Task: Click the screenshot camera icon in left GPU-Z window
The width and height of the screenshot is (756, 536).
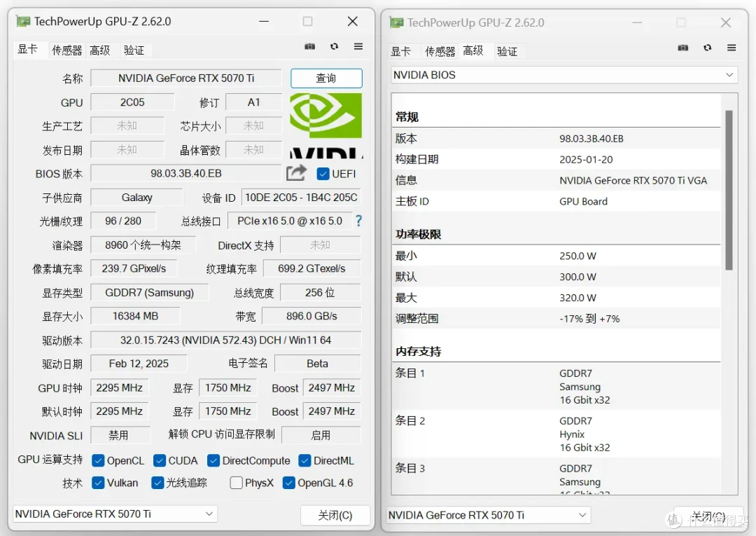Action: [309, 46]
